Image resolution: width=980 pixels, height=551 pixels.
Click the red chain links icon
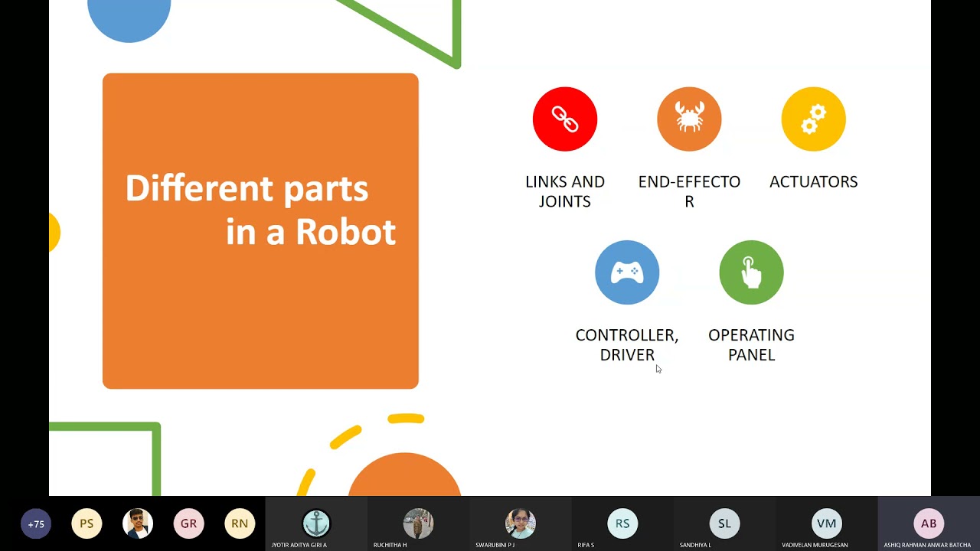[565, 119]
